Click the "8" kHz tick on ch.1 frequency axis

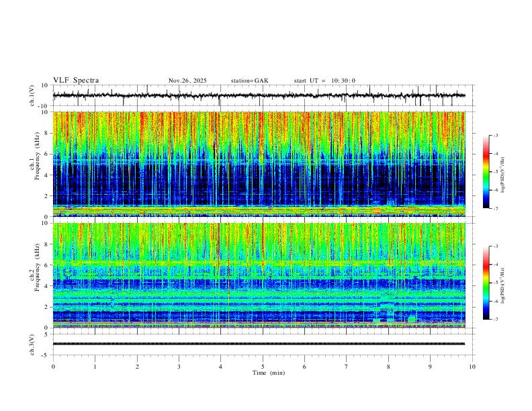click(46, 133)
